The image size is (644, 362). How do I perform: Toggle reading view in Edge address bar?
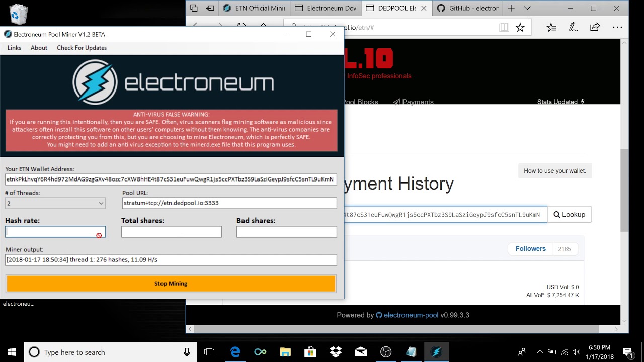pos(504,27)
